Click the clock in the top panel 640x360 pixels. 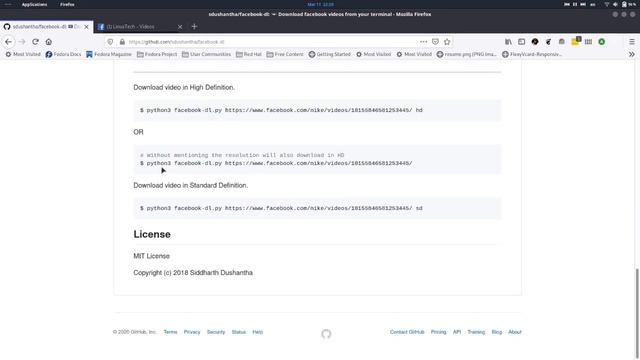pyautogui.click(x=320, y=4)
